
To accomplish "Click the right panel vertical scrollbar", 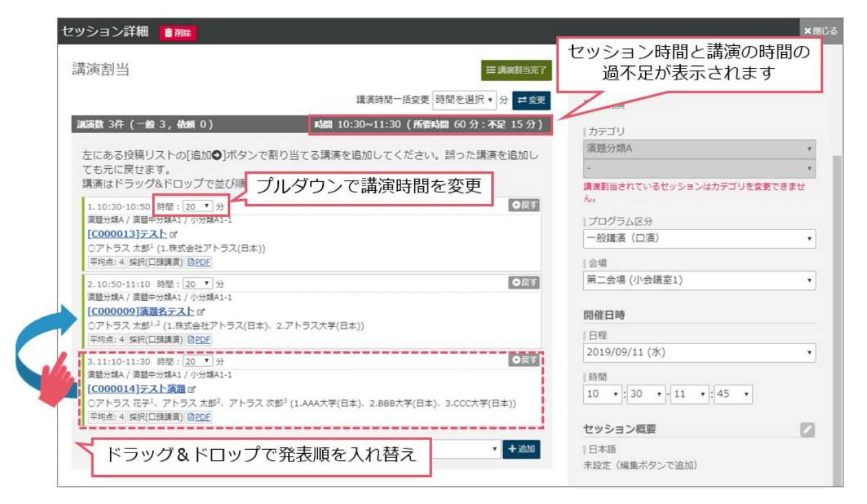I will point(836,309).
